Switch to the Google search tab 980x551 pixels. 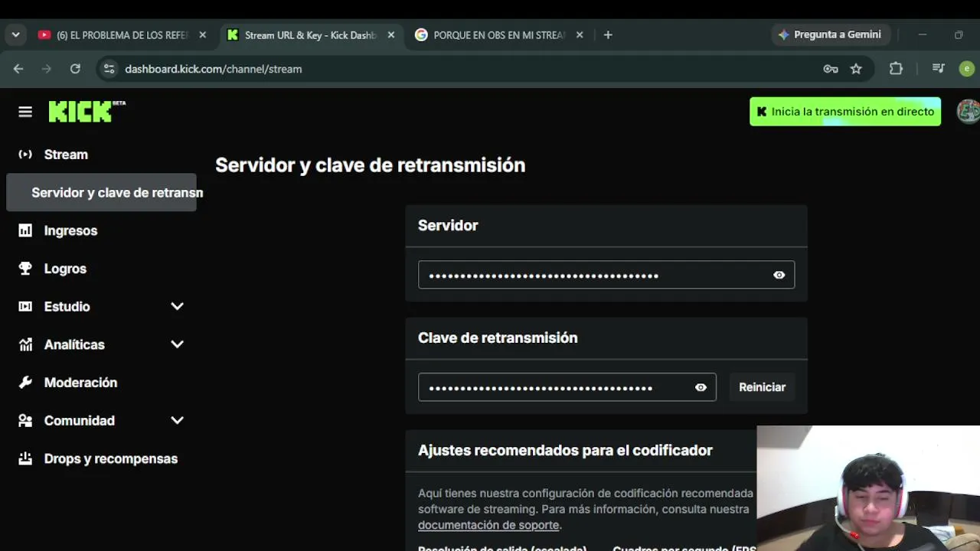coord(499,34)
